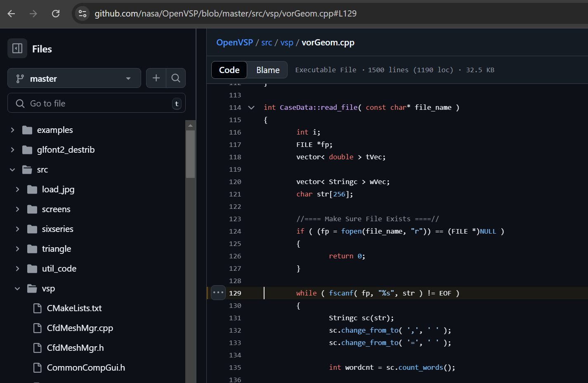588x383 pixels.
Task: Click line number 114
Action: tap(235, 108)
